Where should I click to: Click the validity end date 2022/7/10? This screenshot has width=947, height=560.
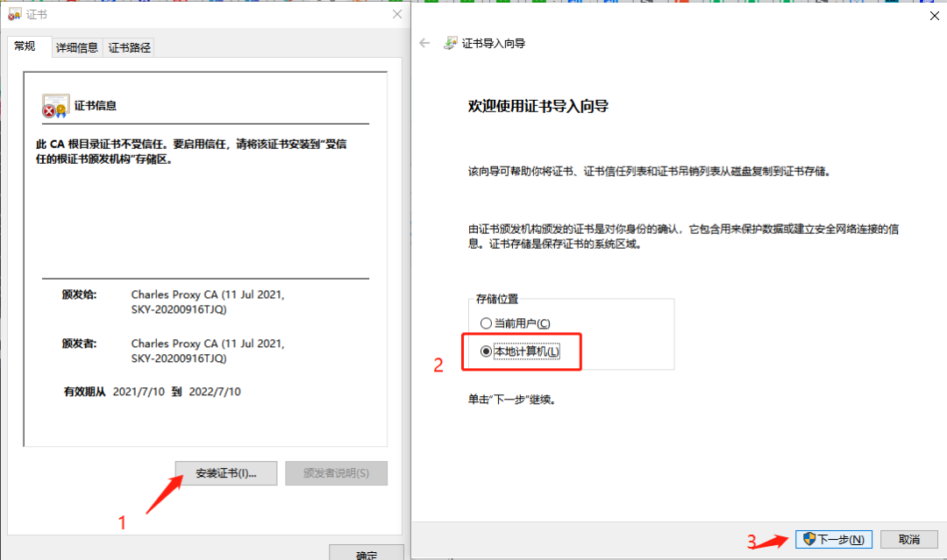click(215, 392)
